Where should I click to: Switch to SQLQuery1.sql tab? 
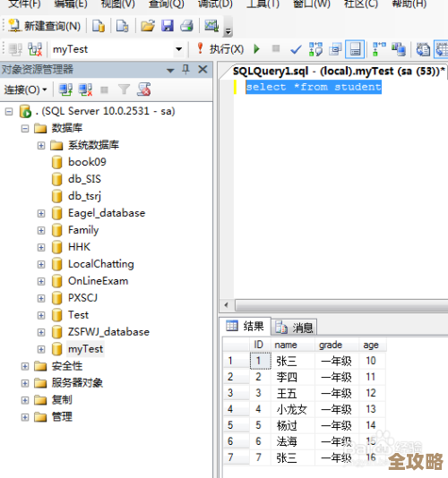[338, 72]
